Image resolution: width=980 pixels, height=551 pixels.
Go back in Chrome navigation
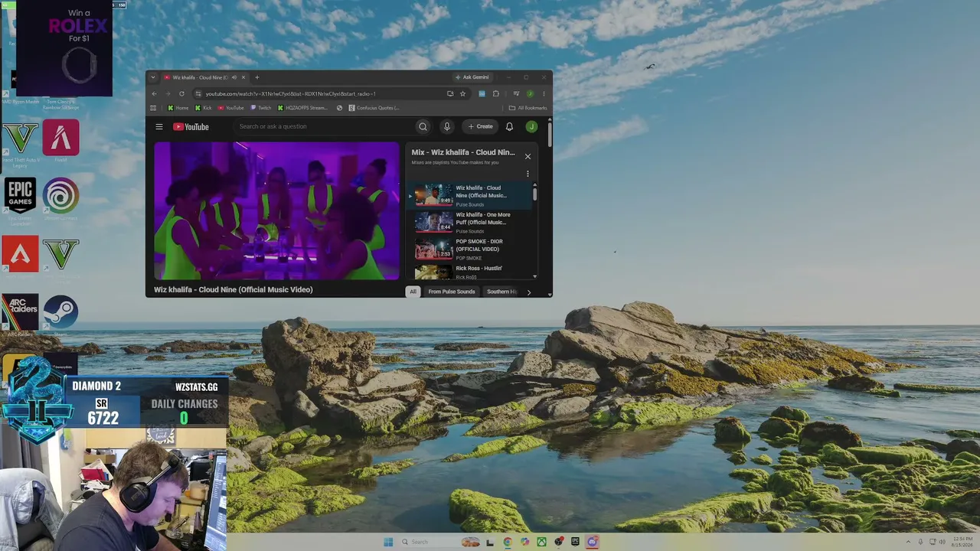154,93
